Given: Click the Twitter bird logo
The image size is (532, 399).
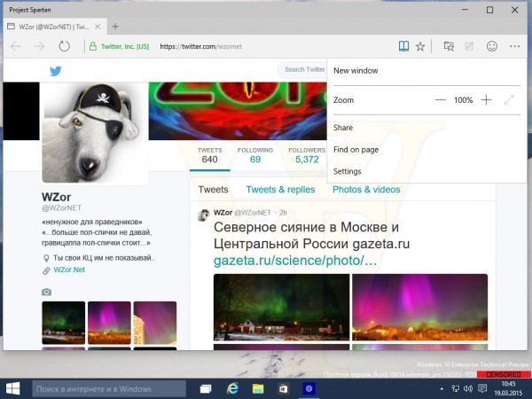Looking at the screenshot, I should tap(55, 71).
